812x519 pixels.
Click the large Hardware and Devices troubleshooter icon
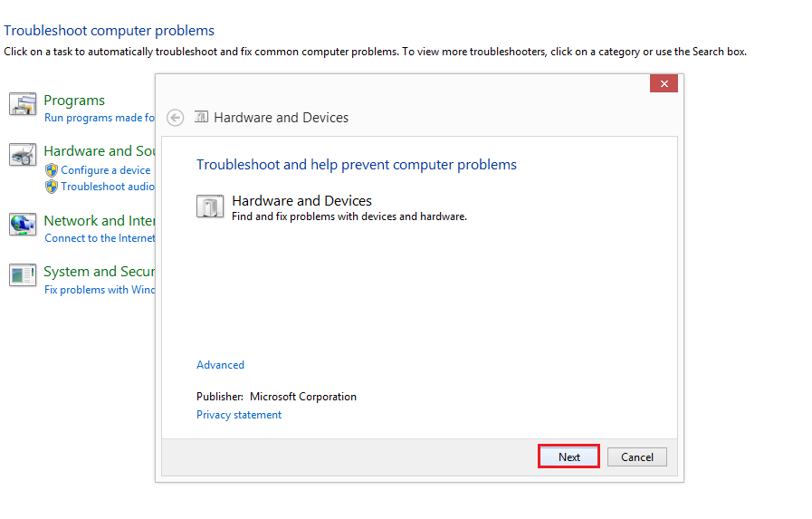point(210,207)
